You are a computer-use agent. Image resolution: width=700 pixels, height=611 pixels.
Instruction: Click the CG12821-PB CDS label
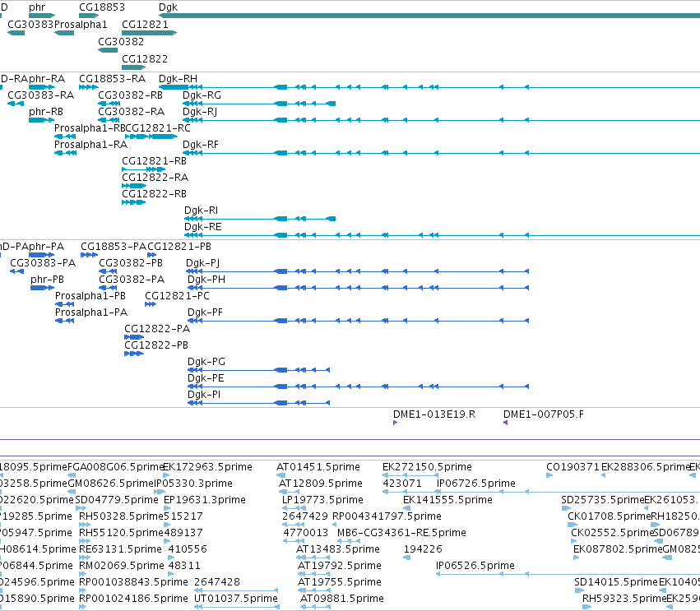(179, 247)
